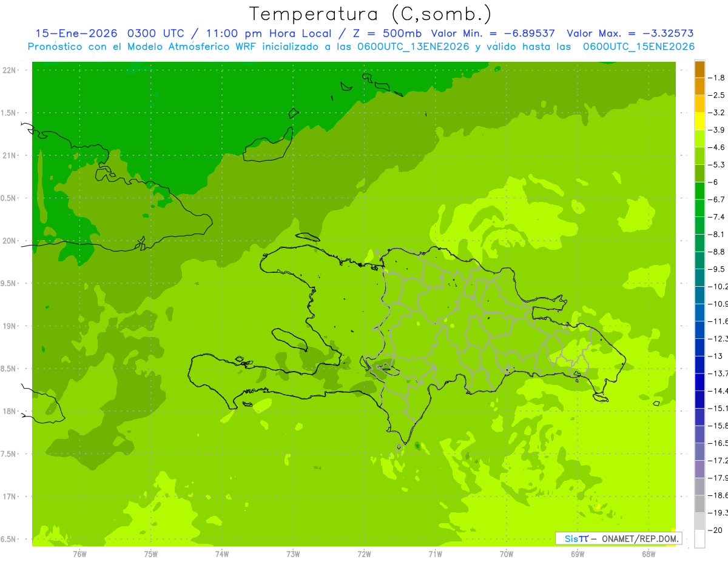Click the green swatch between -4.6 and -5.3
This screenshot has width=728, height=562.
(x=699, y=156)
